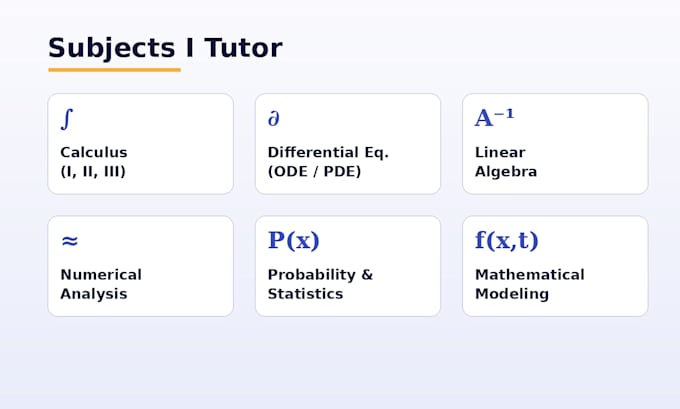680x409 pixels.
Task: Click the orange underline below the heading
Action: point(114,70)
